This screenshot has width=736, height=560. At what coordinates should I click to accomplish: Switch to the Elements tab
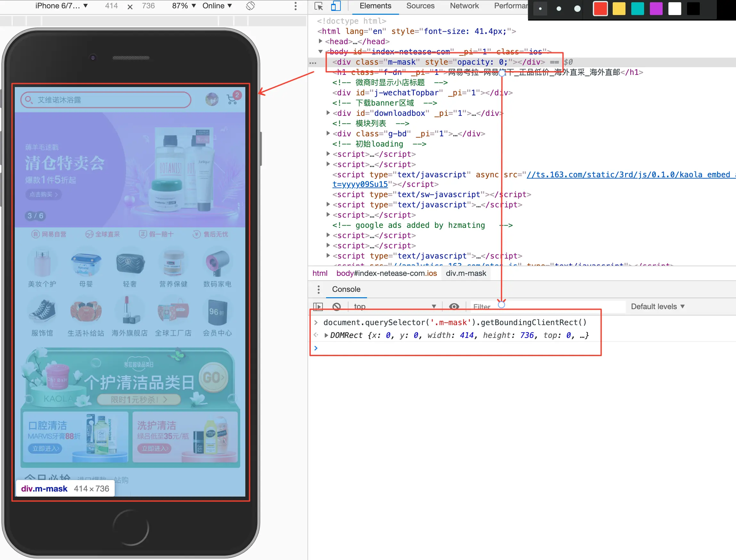375,6
